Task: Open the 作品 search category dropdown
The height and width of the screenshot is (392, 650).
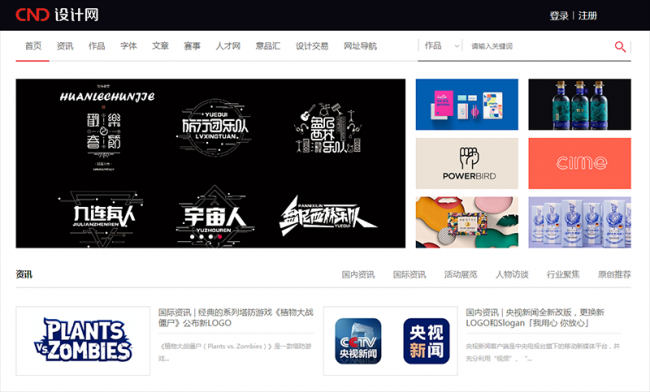Action: 442,46
